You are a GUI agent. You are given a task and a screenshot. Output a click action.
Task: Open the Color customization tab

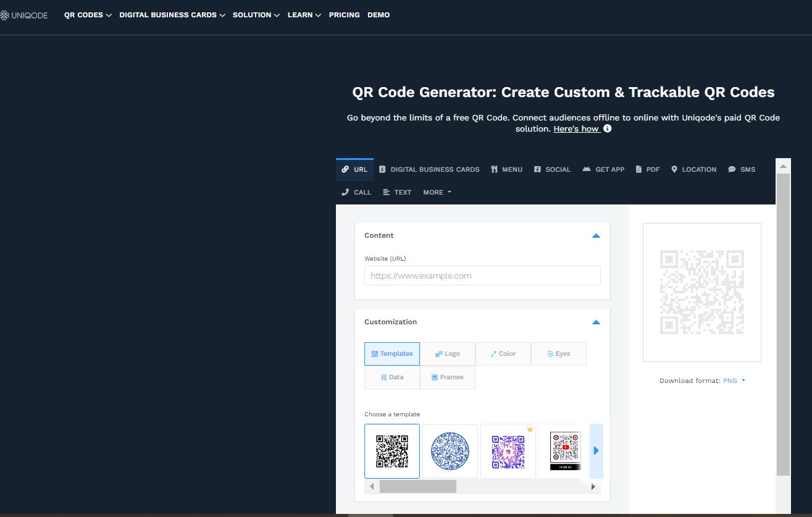(503, 353)
